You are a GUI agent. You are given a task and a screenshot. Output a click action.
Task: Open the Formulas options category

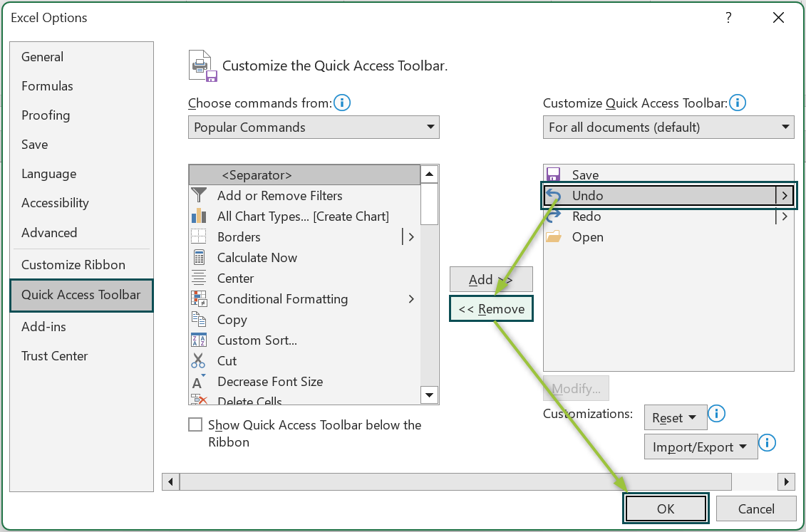click(82, 85)
